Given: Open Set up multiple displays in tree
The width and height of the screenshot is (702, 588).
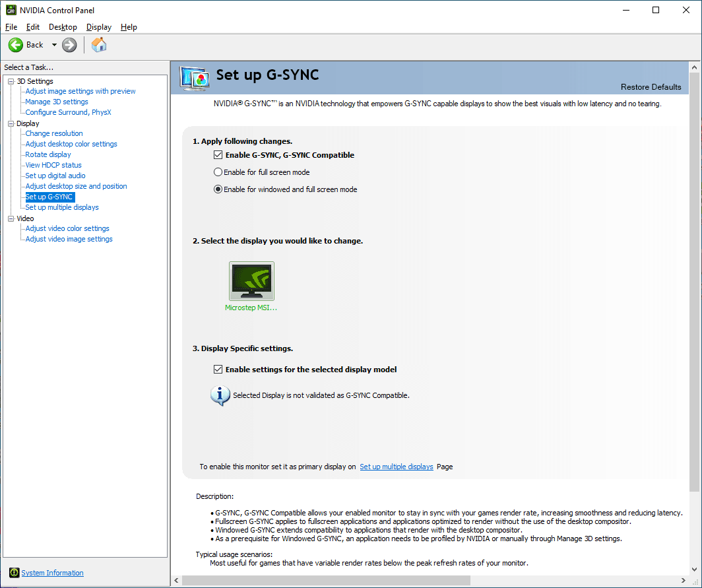Looking at the screenshot, I should [62, 207].
